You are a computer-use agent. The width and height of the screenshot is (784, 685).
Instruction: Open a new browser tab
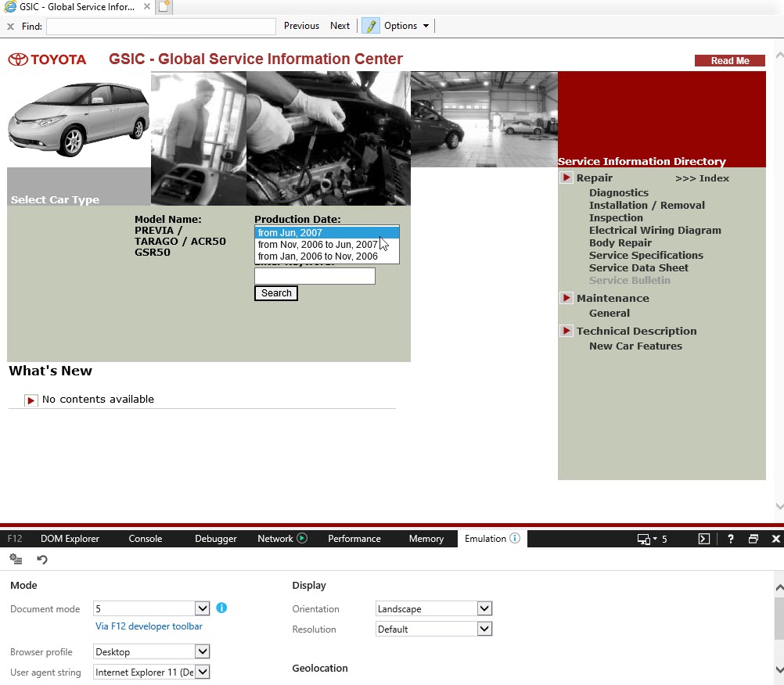pos(164,7)
